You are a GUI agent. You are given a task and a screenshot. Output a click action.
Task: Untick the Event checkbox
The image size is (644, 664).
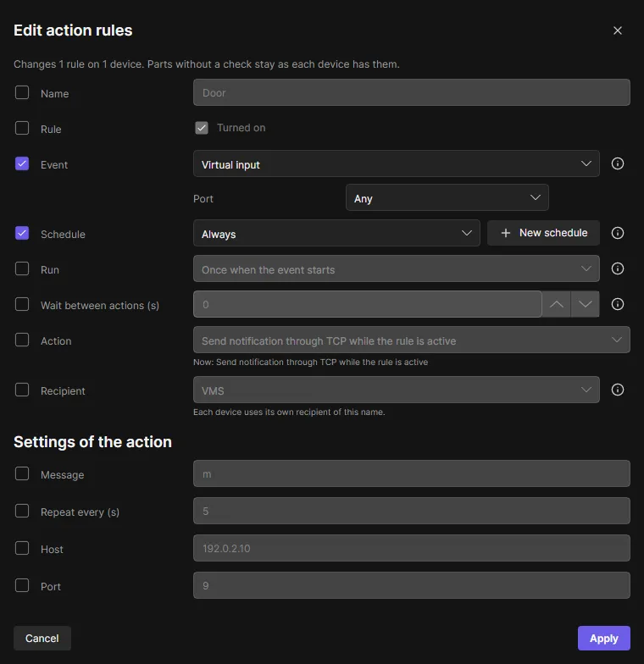(22, 163)
